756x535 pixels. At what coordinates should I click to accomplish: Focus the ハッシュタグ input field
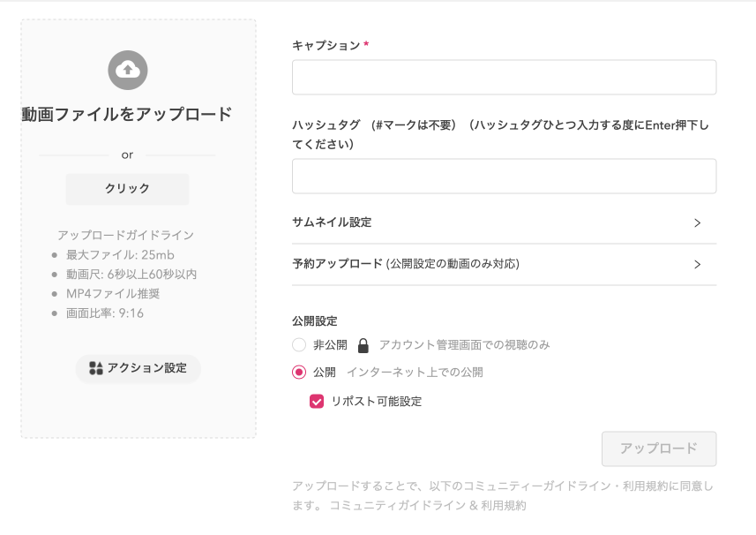(x=504, y=176)
